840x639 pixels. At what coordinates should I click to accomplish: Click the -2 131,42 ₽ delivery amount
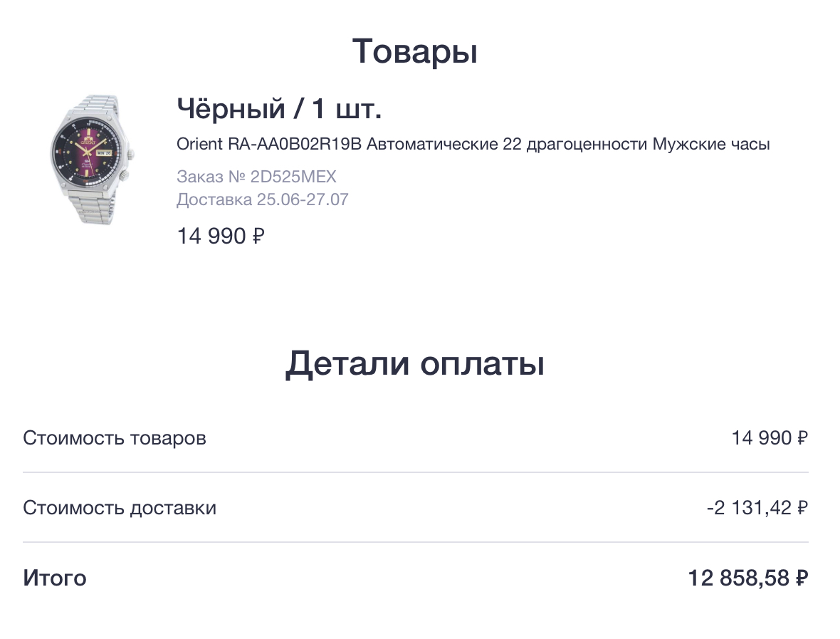click(757, 508)
